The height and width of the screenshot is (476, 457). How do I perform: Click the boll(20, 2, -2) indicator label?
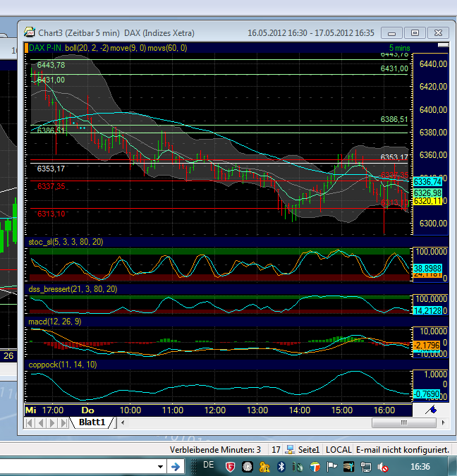[x=87, y=48]
